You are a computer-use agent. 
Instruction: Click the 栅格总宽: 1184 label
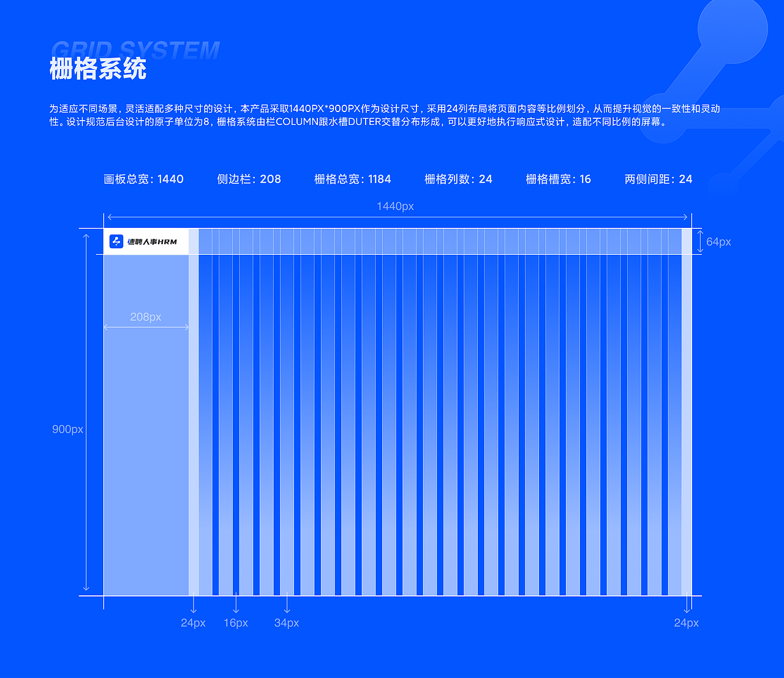tap(352, 179)
